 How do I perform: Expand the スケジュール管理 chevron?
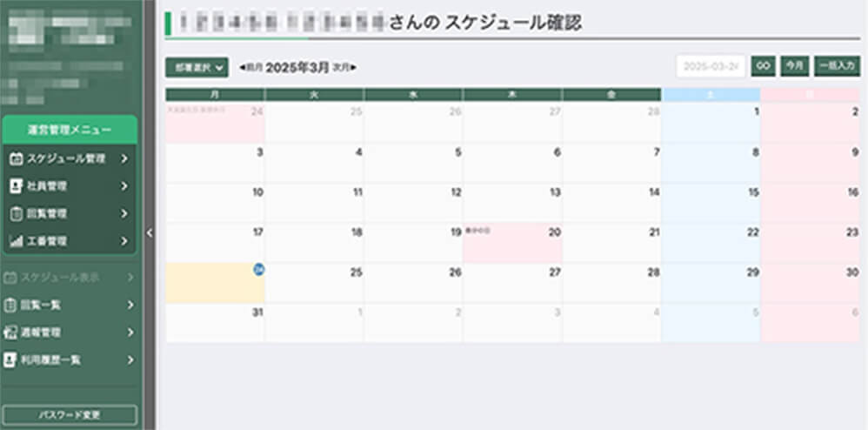tap(124, 159)
